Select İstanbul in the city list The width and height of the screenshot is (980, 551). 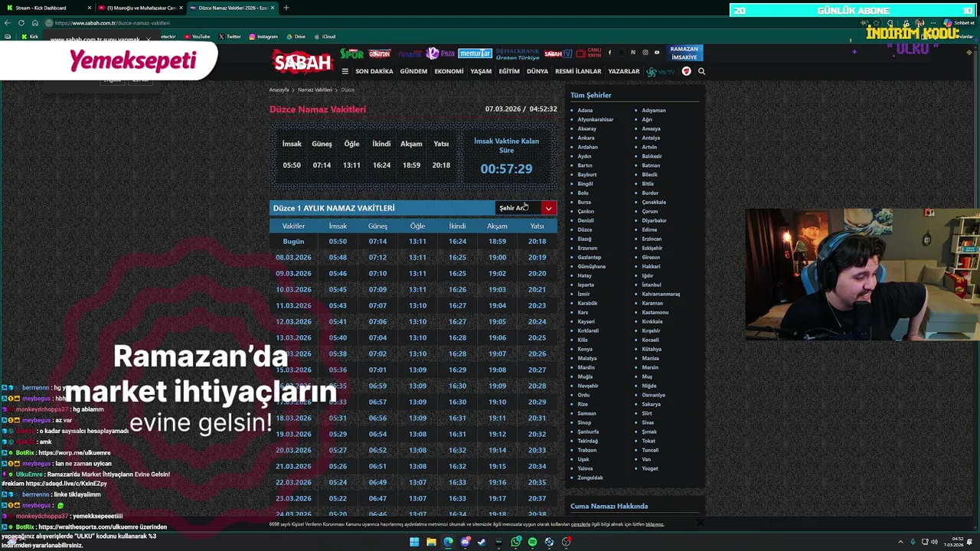point(652,285)
